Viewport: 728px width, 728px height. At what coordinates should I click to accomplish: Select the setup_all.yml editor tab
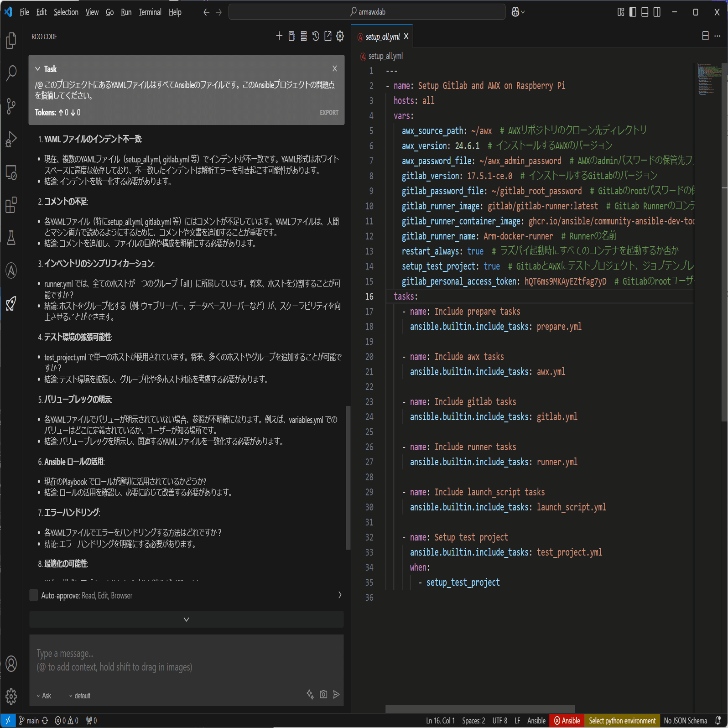pyautogui.click(x=382, y=36)
